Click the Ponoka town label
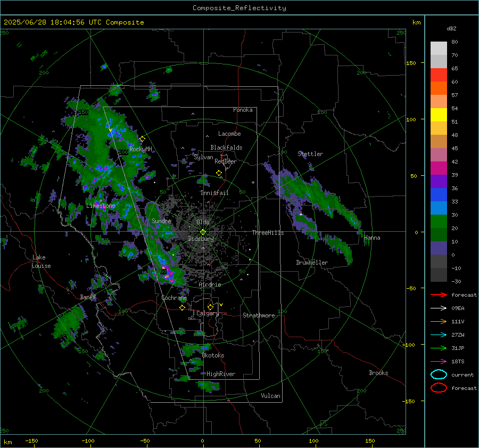Image resolution: width=479 pixels, height=448 pixels. tap(243, 110)
